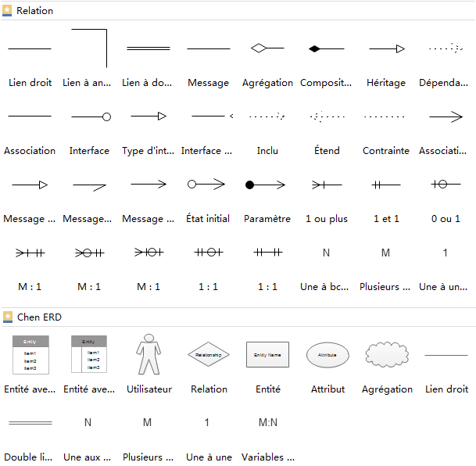Image resolution: width=476 pixels, height=466 pixels.
Task: Select the Paramètre filled-circle arrow
Action: 265,185
